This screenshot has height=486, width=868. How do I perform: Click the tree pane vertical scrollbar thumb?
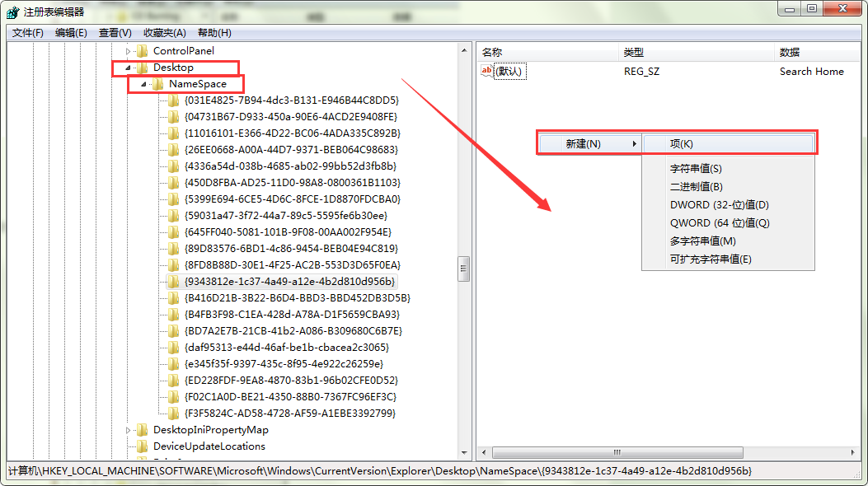(x=464, y=267)
